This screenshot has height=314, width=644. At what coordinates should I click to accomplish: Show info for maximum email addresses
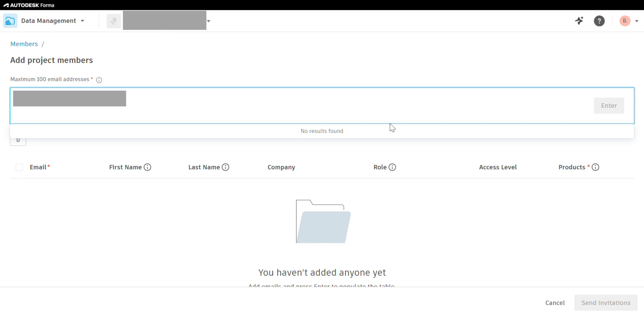tap(99, 80)
